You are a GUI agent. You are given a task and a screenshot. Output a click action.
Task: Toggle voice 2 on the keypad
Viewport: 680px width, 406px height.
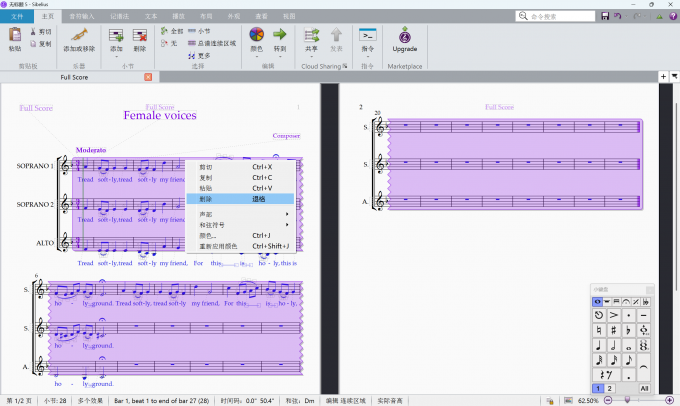point(609,388)
